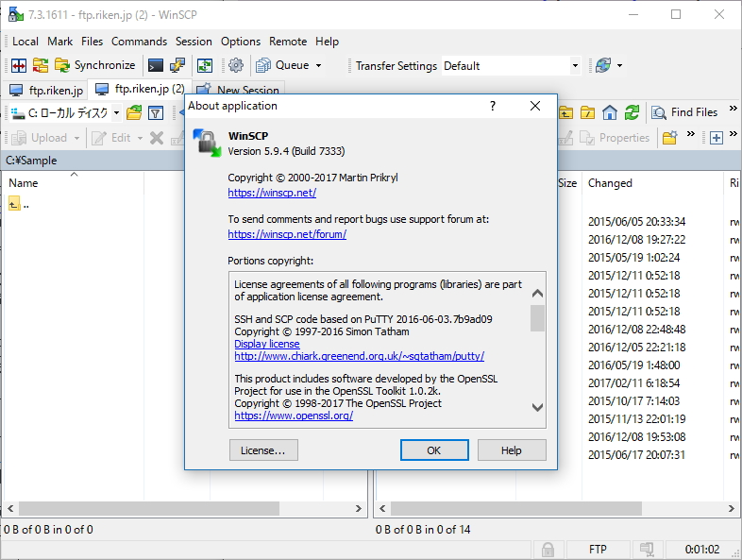Click the local Delete X icon
Viewport: 742px width, 560px height.
click(x=157, y=138)
